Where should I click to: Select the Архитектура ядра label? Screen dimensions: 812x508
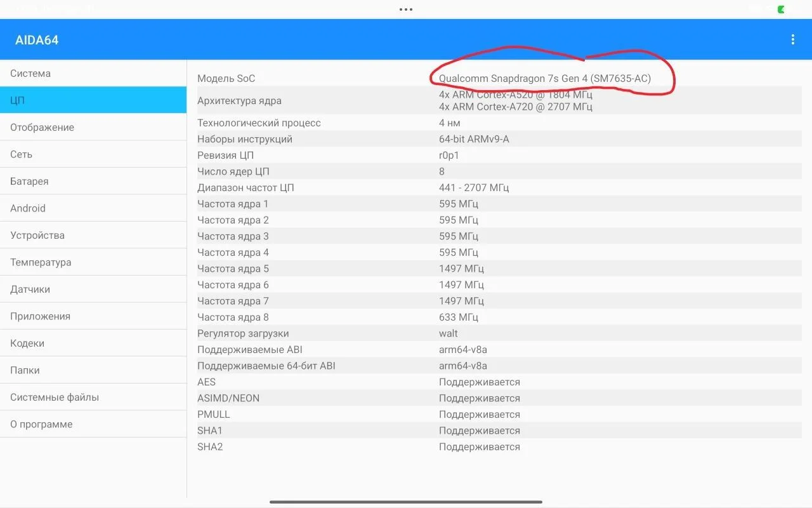point(239,100)
